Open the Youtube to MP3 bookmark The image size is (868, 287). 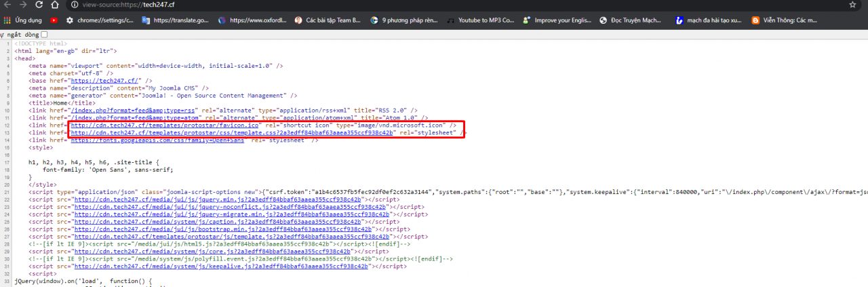click(x=481, y=20)
